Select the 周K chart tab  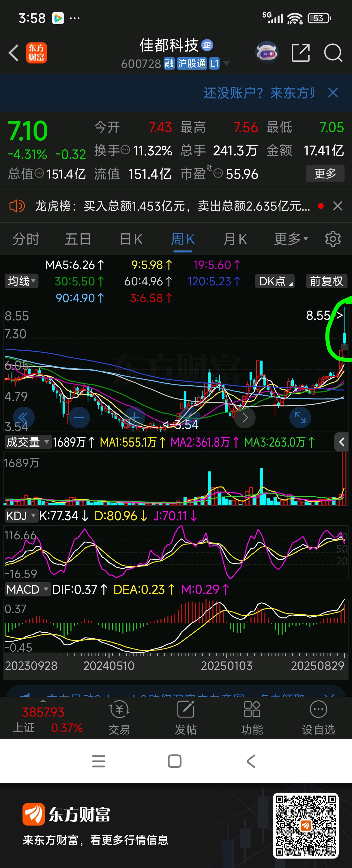pyautogui.click(x=183, y=239)
